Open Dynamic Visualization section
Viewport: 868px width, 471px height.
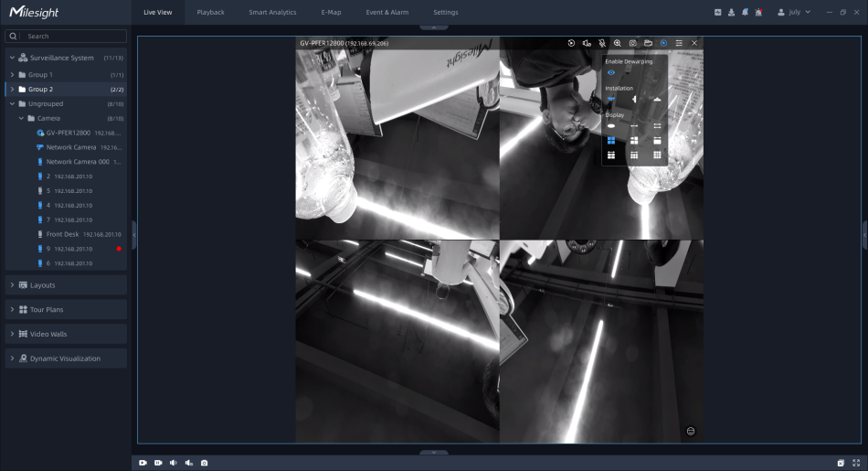click(x=64, y=359)
